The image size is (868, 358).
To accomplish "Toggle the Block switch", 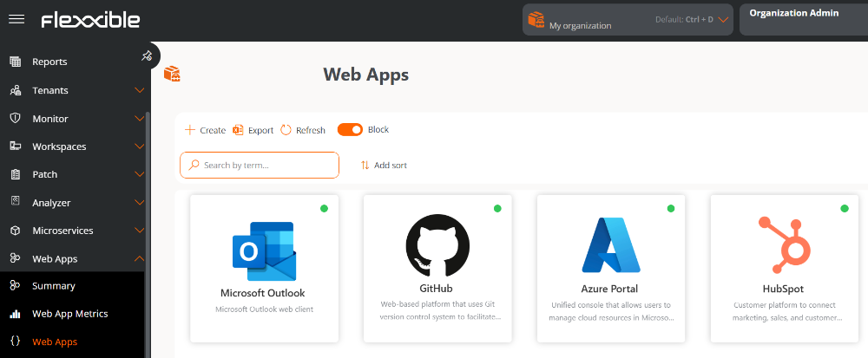I will pyautogui.click(x=350, y=129).
